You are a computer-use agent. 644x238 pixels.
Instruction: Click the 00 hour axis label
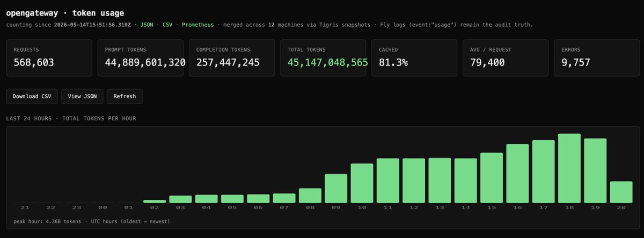click(x=103, y=208)
